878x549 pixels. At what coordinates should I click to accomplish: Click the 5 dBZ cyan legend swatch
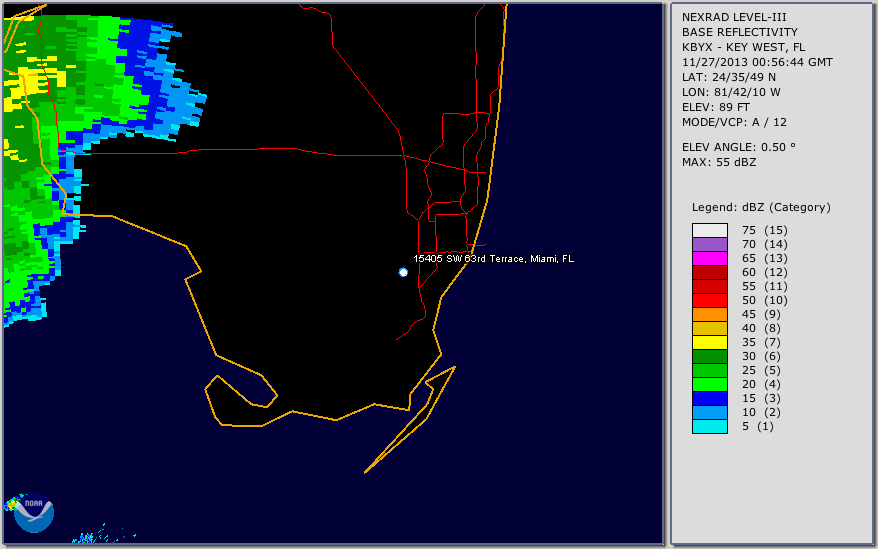pos(709,426)
